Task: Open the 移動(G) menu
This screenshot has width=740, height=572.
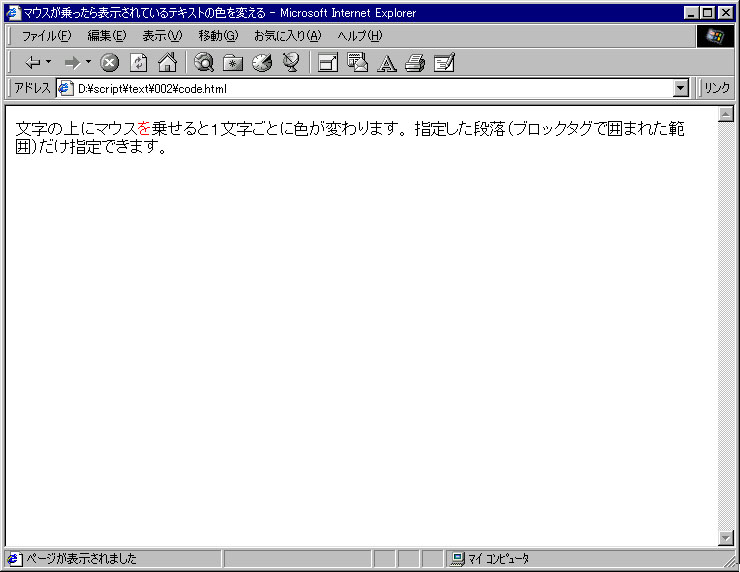Action: click(218, 36)
